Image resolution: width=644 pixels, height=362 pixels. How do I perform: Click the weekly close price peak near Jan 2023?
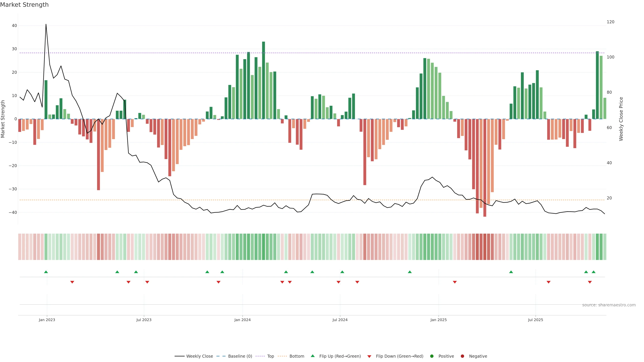tap(46, 24)
